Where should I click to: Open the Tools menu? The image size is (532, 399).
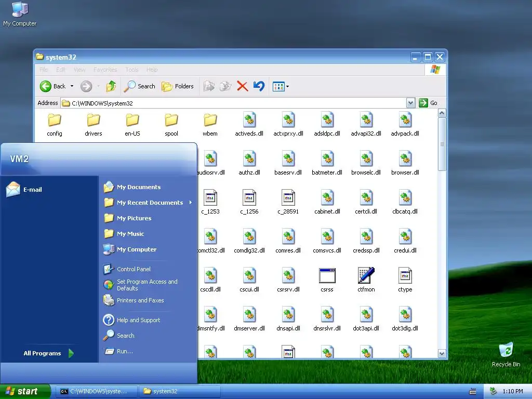[x=132, y=70]
